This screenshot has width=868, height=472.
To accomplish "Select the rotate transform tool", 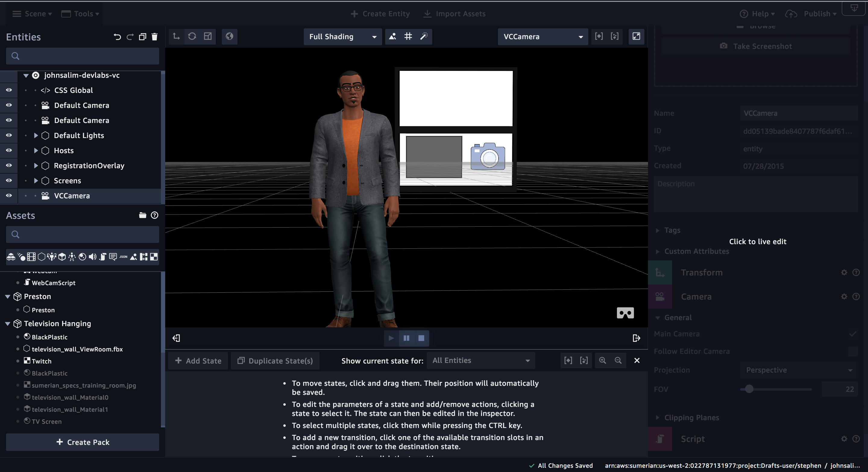I will [192, 36].
